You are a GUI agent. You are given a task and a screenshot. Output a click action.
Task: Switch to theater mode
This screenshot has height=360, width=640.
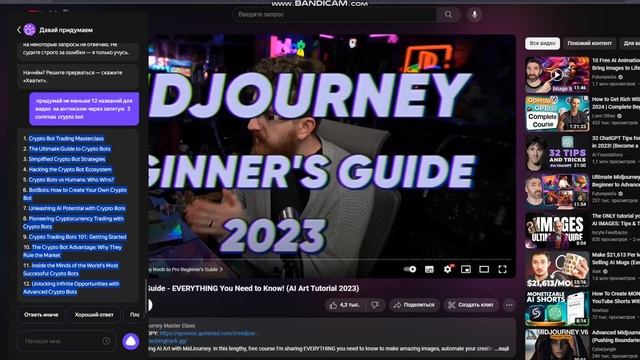[x=484, y=269]
